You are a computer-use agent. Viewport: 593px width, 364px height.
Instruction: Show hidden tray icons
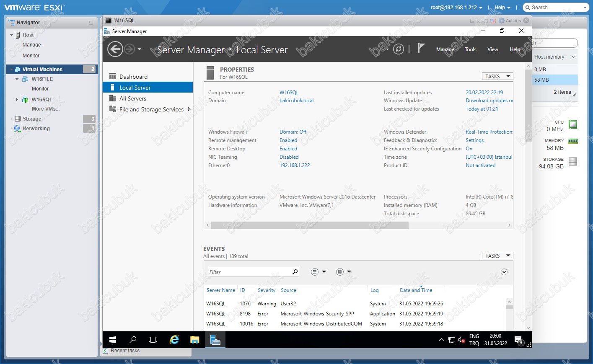click(441, 340)
